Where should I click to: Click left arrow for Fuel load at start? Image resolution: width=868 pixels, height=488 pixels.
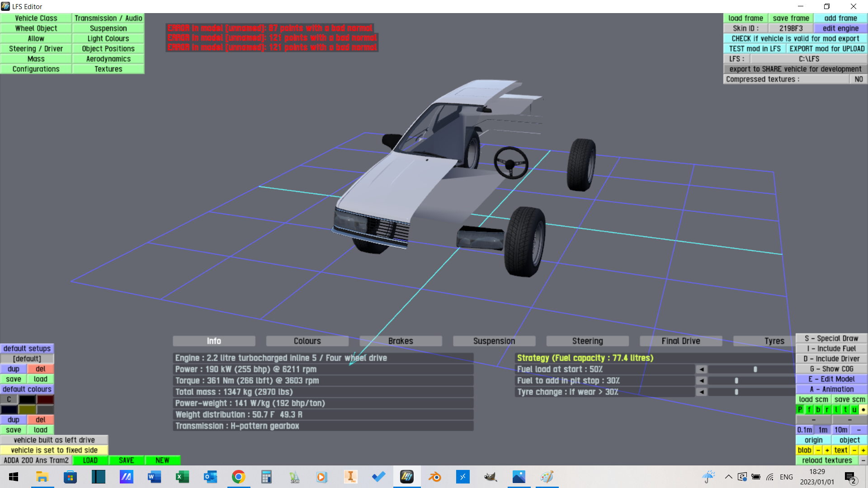(x=701, y=369)
